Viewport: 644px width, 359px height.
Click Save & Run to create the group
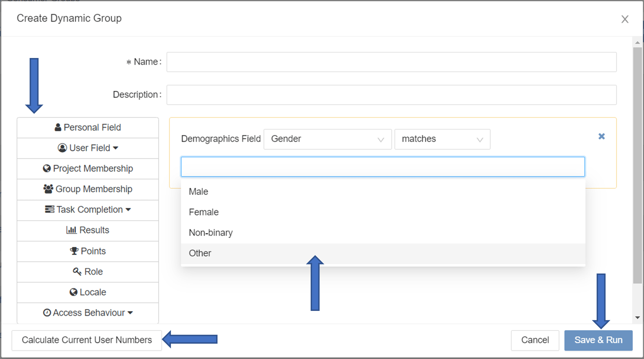coord(598,340)
